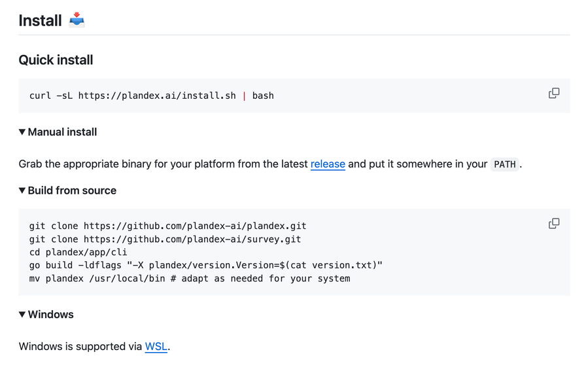
Task: Click the git clone plandex.git line
Action: (x=167, y=226)
